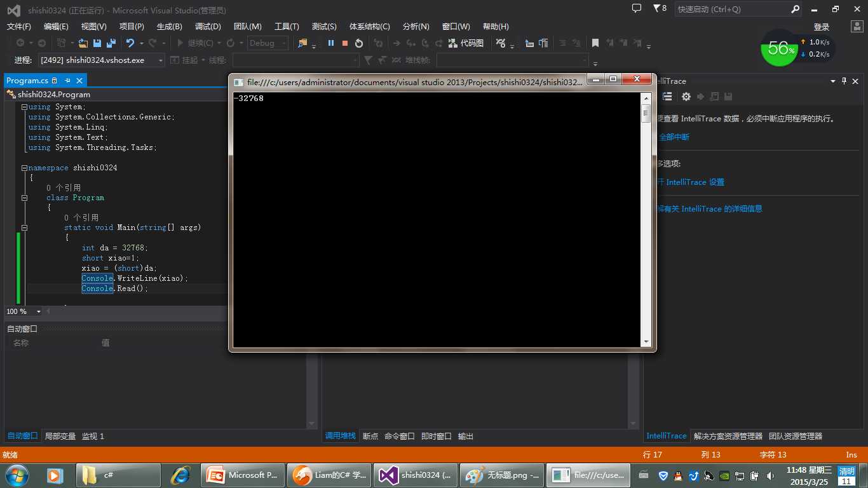Open the thread (线程) dropdown
Image resolution: width=868 pixels, height=488 pixels.
[x=296, y=60]
